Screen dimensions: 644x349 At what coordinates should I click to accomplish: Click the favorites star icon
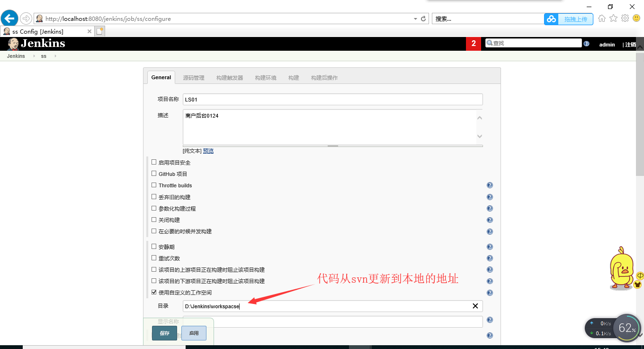point(613,18)
